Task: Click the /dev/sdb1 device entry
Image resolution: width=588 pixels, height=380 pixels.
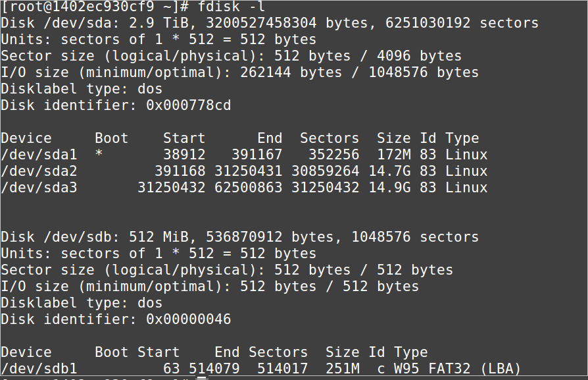Action: tap(39, 368)
